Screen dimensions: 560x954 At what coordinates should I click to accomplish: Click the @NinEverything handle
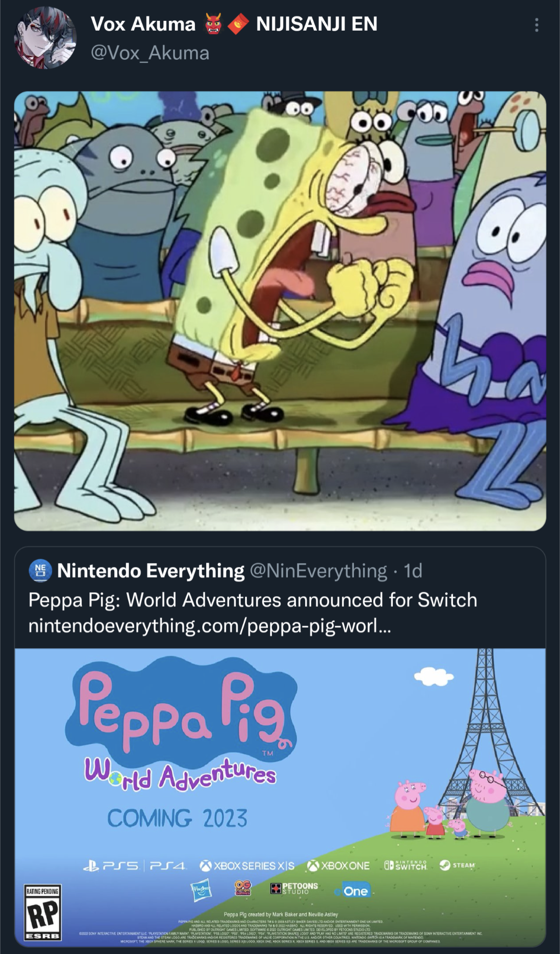pos(318,570)
